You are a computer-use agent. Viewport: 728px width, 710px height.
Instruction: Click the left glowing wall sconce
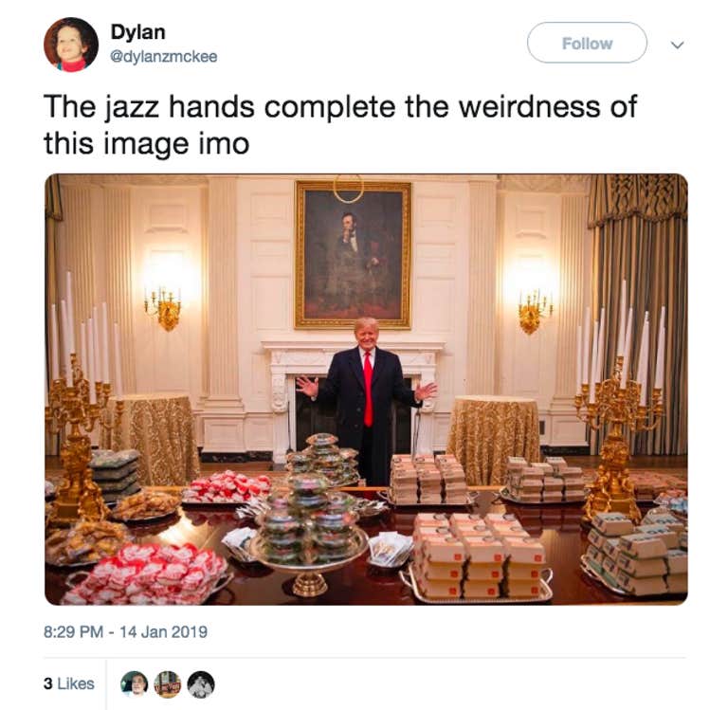pyautogui.click(x=162, y=306)
